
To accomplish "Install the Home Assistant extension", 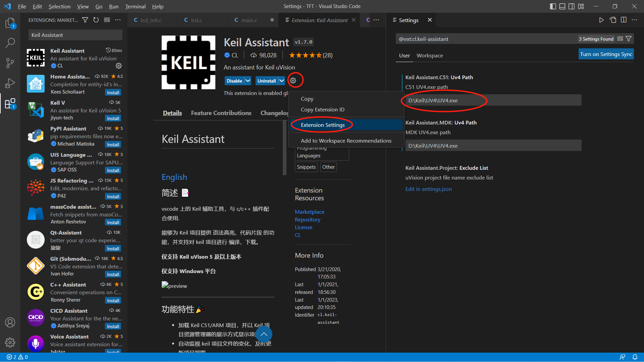I will [113, 93].
